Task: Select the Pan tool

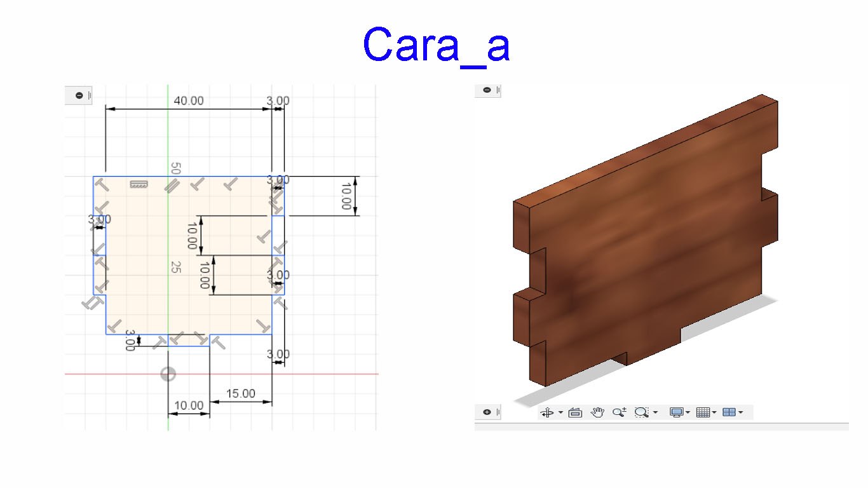Action: [597, 412]
